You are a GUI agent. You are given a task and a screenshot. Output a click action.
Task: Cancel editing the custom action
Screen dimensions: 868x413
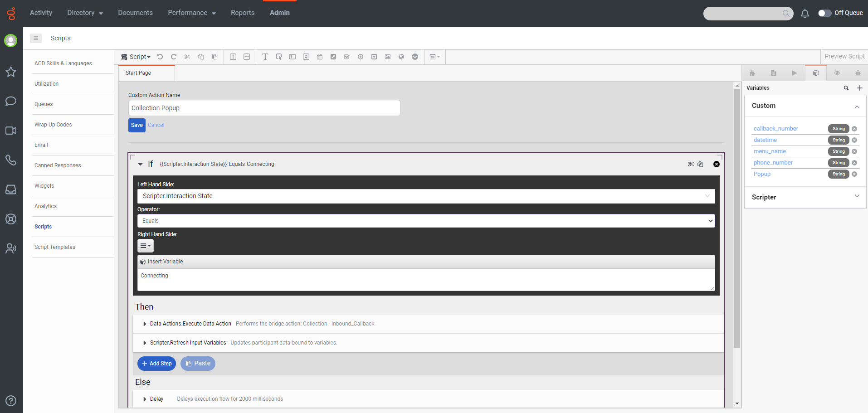click(156, 125)
